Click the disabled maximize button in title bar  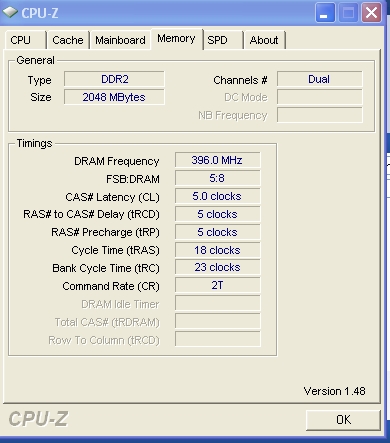click(348, 13)
